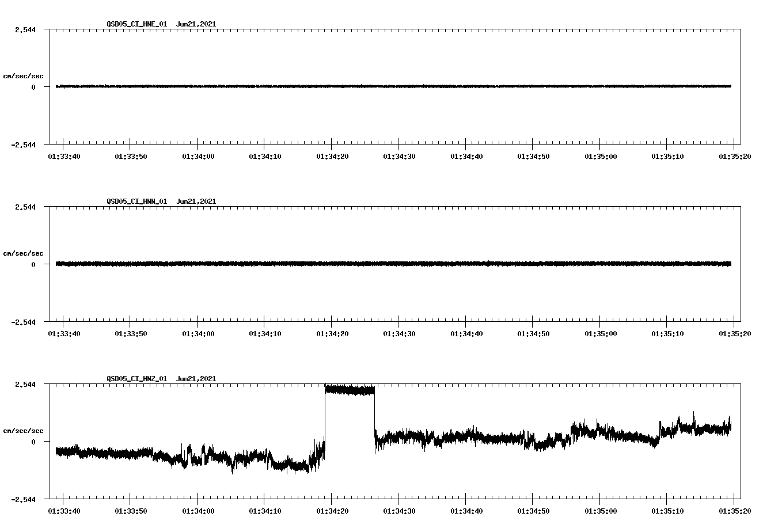The height and width of the screenshot is (532, 782).
Task: Click 01:33:40 time label under HNE plot
Action: tap(64, 156)
